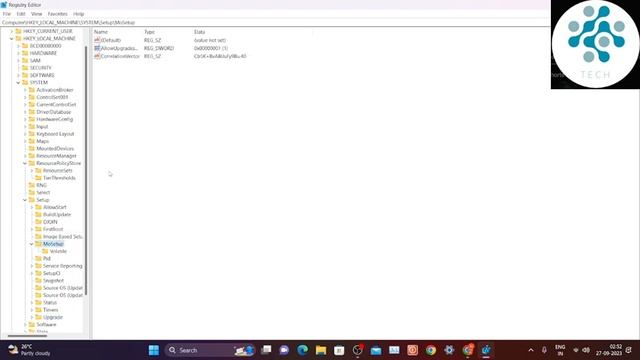The width and height of the screenshot is (640, 360).
Task: Click the tree pane horizontal scrollbar
Action: click(27, 336)
